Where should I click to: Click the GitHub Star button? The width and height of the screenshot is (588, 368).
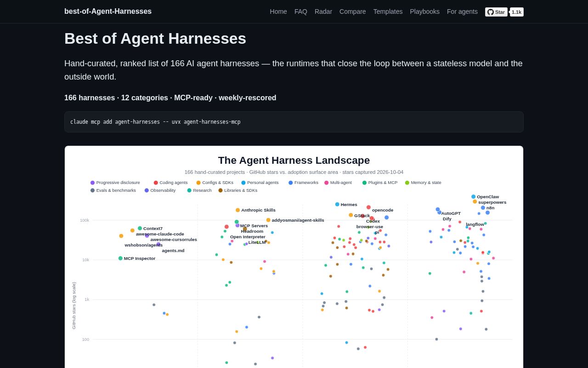[496, 12]
